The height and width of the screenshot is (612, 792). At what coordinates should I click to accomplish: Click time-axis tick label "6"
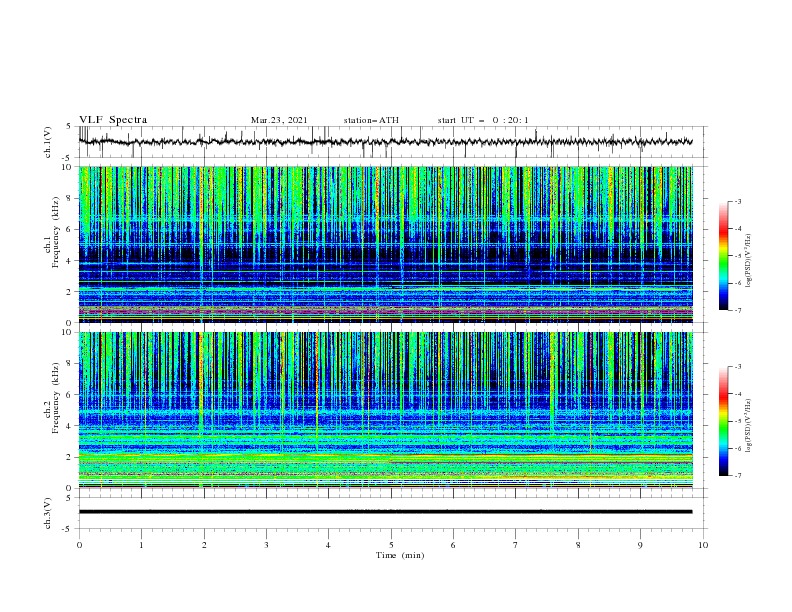click(453, 545)
